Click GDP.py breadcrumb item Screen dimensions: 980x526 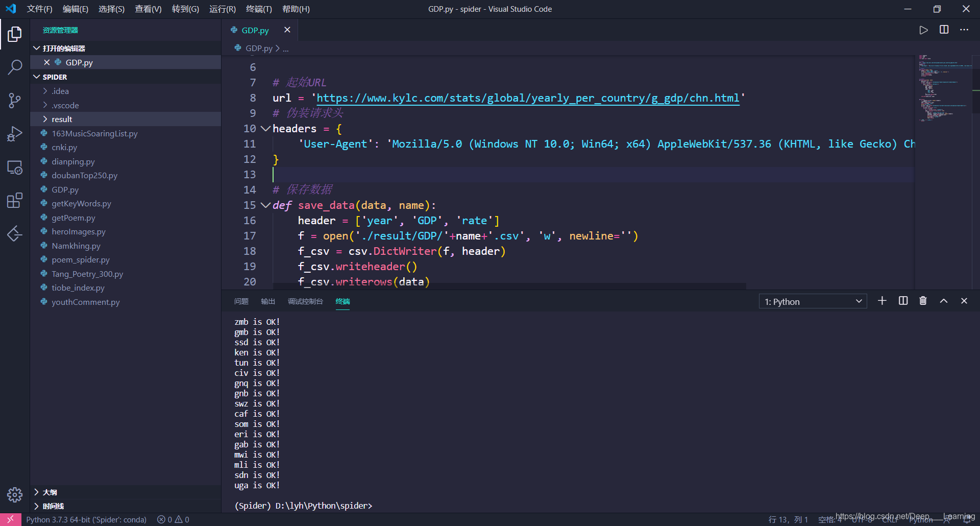click(x=259, y=48)
